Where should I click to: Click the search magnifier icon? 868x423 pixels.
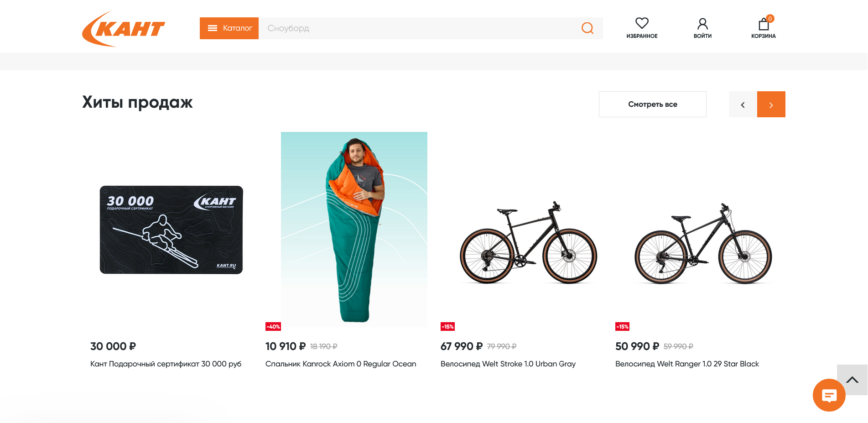[587, 28]
